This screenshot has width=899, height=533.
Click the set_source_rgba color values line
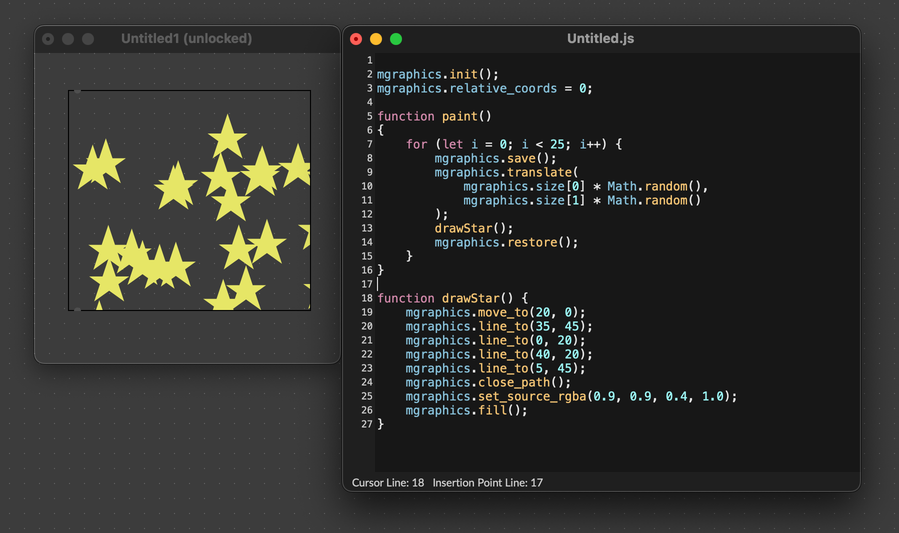[570, 396]
